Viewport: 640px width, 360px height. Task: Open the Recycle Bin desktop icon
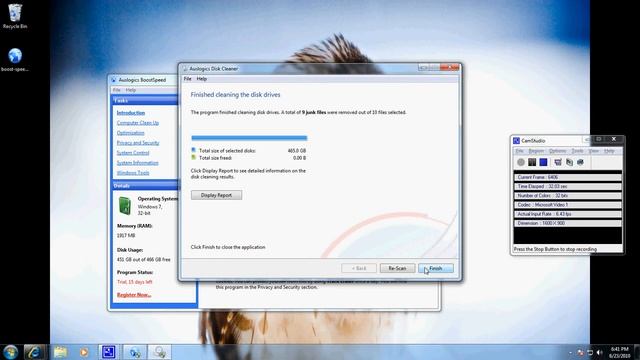(15, 16)
